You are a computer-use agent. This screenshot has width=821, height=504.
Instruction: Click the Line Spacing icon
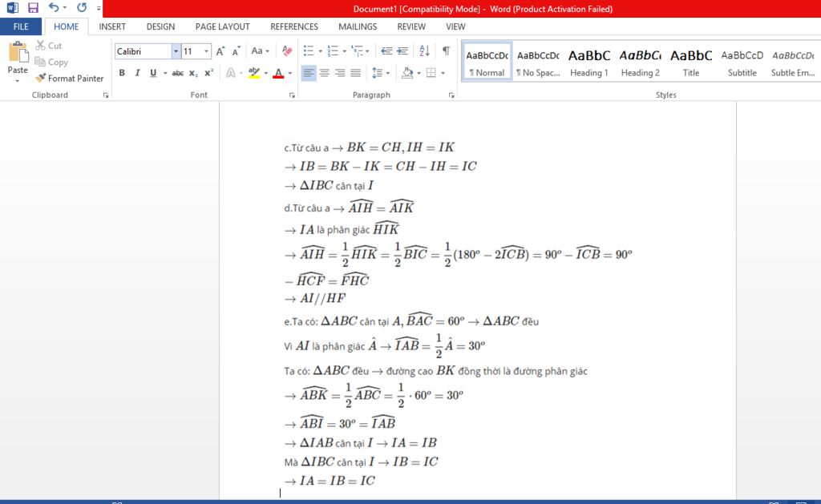click(377, 73)
